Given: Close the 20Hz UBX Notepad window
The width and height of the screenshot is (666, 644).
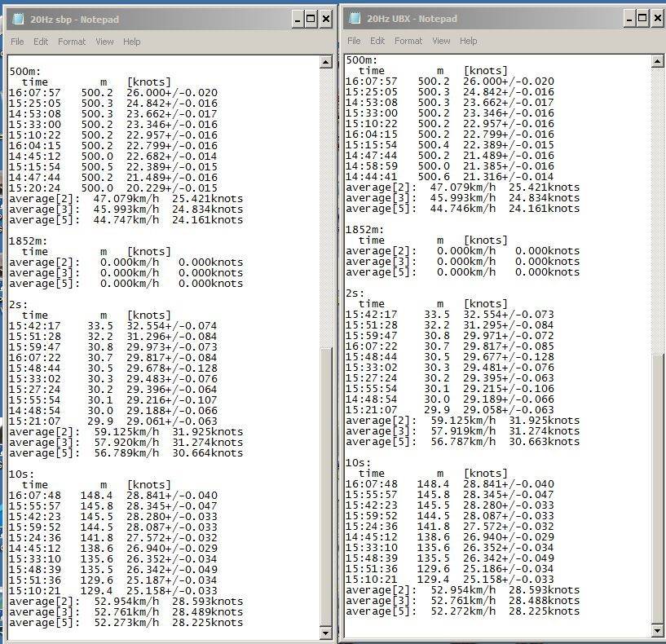Looking at the screenshot, I should point(657,18).
